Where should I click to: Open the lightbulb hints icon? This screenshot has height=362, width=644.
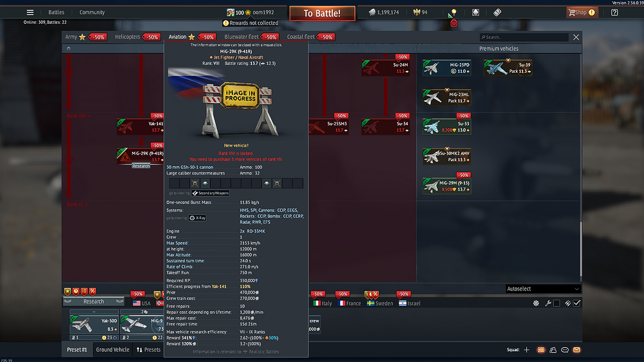453,12
